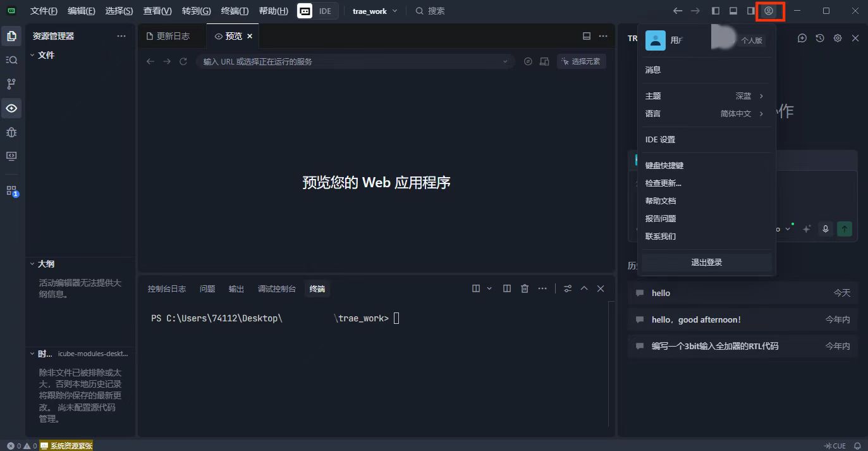
Task: Click the user account avatar icon
Action: [x=769, y=11]
